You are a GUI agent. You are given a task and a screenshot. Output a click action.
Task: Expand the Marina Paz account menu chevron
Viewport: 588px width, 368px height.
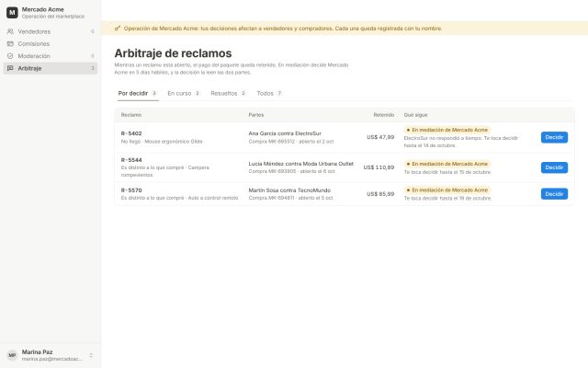tap(91, 355)
